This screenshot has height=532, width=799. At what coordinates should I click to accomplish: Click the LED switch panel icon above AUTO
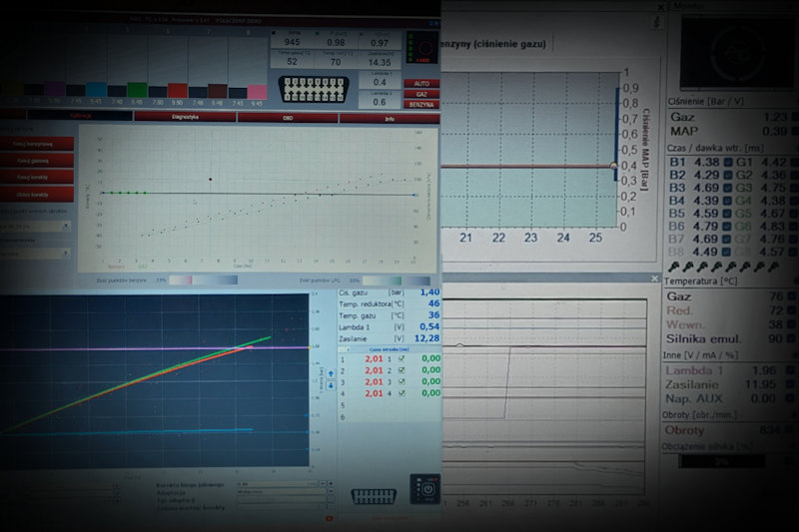tap(421, 47)
